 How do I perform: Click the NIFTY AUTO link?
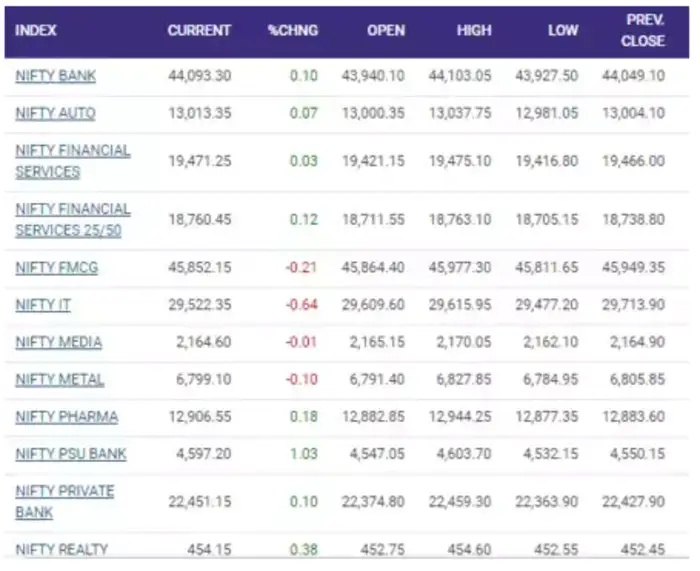tap(55, 113)
